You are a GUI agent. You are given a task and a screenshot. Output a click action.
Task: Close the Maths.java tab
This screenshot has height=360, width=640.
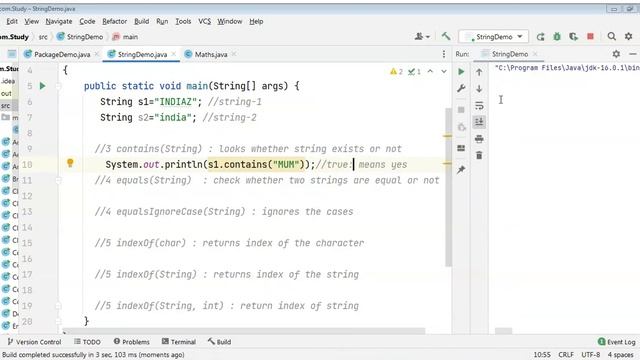[x=234, y=54]
